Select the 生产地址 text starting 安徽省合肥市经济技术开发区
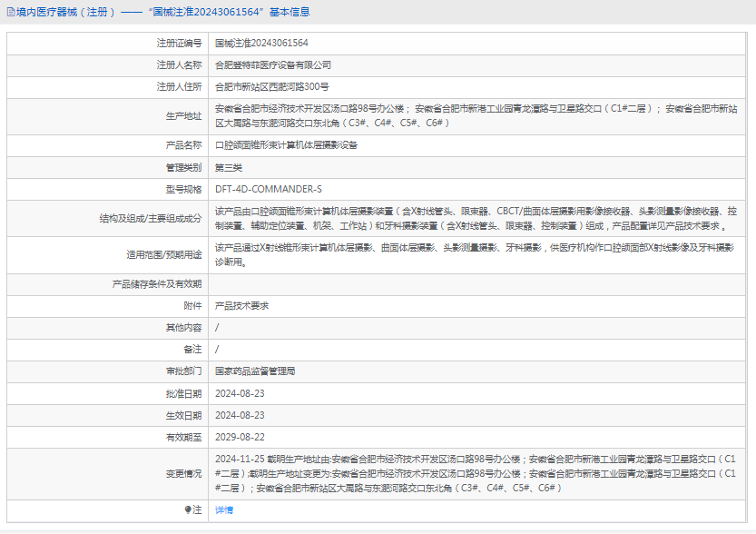 point(476,115)
